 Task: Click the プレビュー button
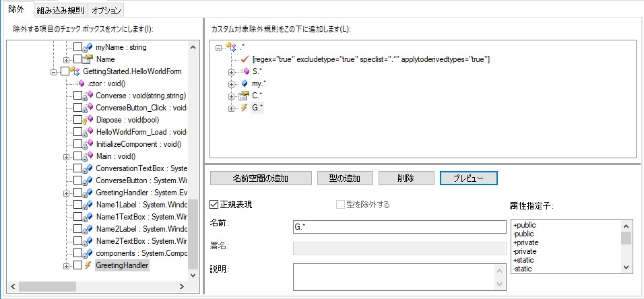click(x=469, y=178)
